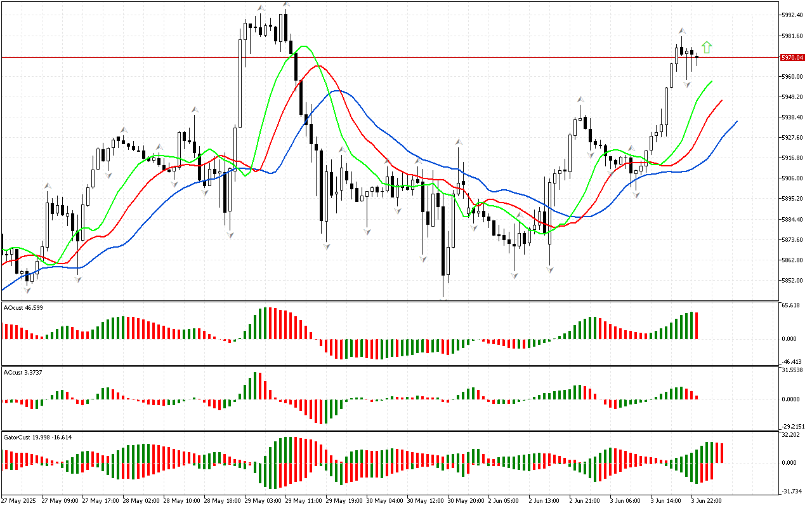The width and height of the screenshot is (812, 508).
Task: Click the down fractal below the latest candles
Action: pos(687,84)
